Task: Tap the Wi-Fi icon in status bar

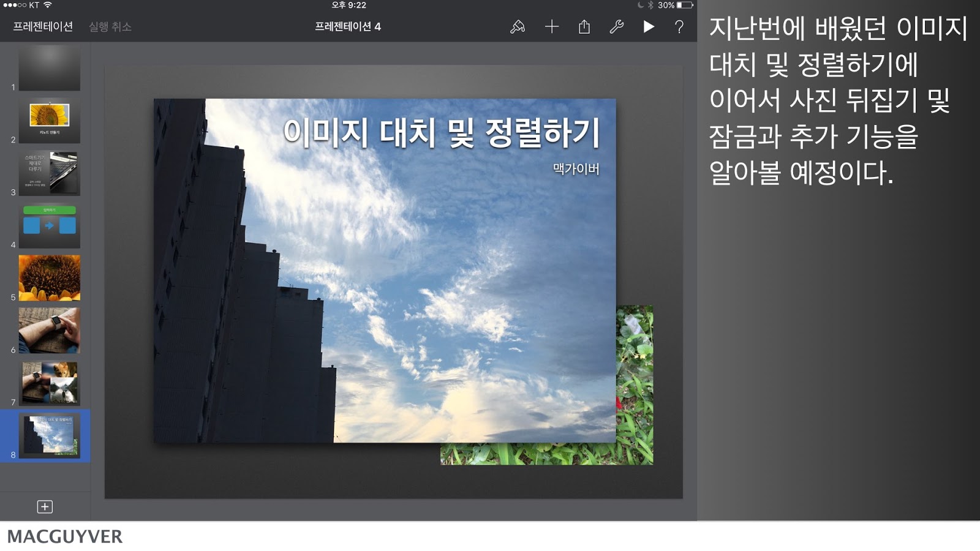Action: (x=47, y=5)
